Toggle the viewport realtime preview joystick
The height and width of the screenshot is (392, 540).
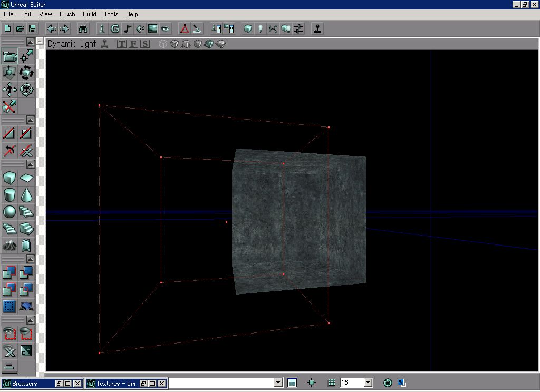tap(105, 44)
